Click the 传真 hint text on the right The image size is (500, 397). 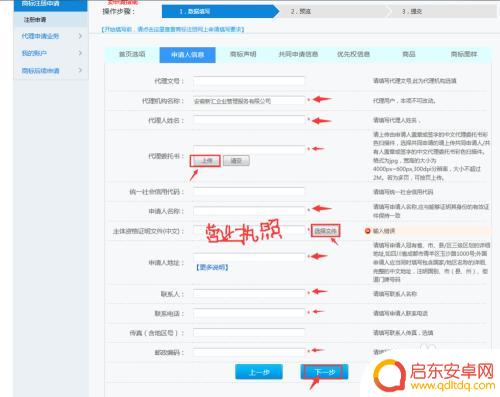point(403,333)
